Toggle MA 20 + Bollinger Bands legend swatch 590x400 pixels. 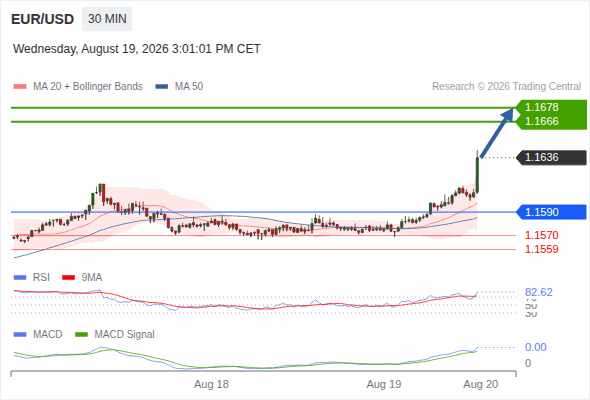tap(20, 87)
